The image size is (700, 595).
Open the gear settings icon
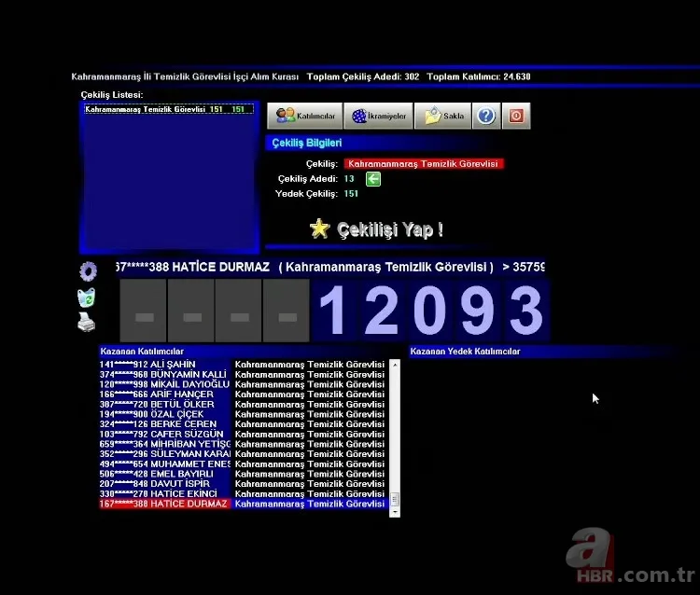click(88, 271)
